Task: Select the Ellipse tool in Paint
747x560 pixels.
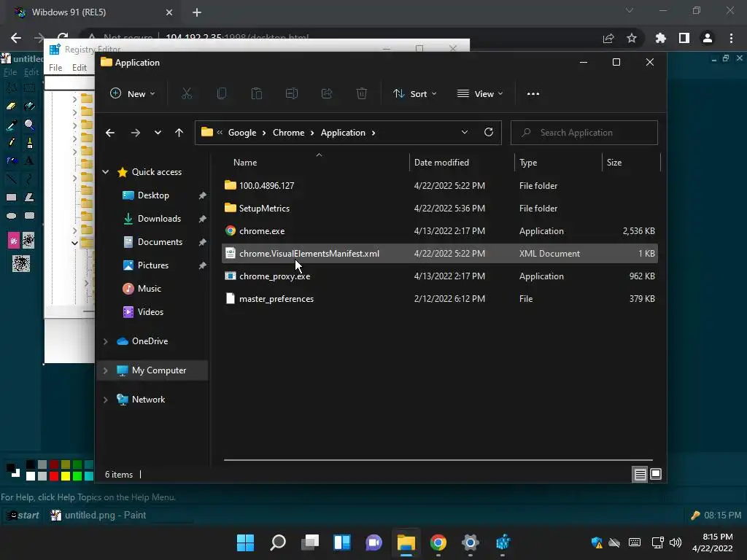Action: tap(12, 216)
